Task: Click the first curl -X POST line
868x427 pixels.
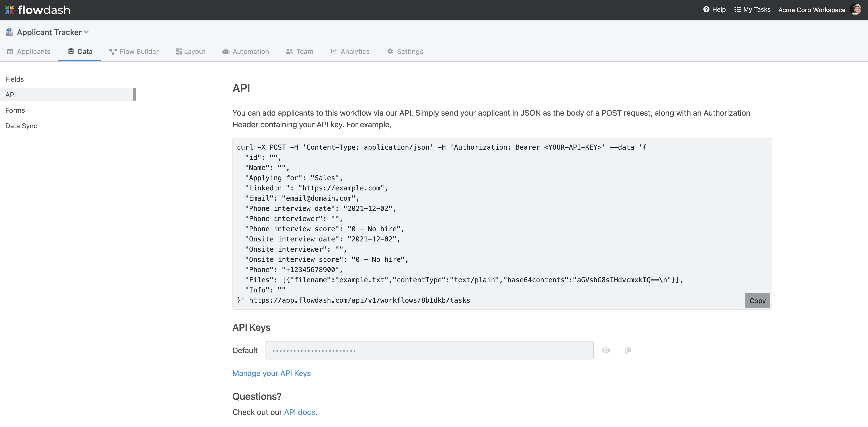Action: (442, 147)
